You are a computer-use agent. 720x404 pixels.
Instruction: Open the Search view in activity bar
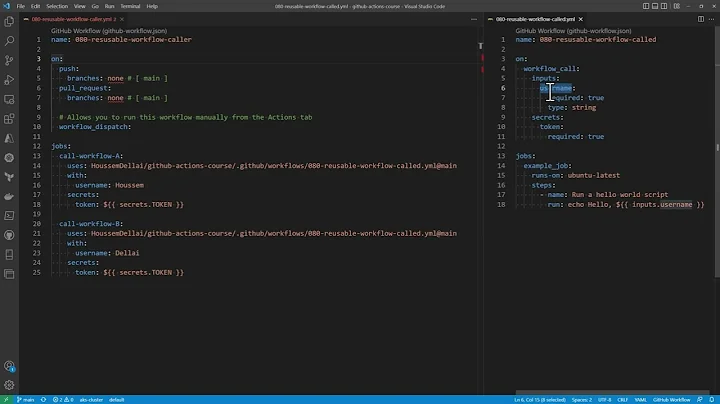click(x=9, y=41)
